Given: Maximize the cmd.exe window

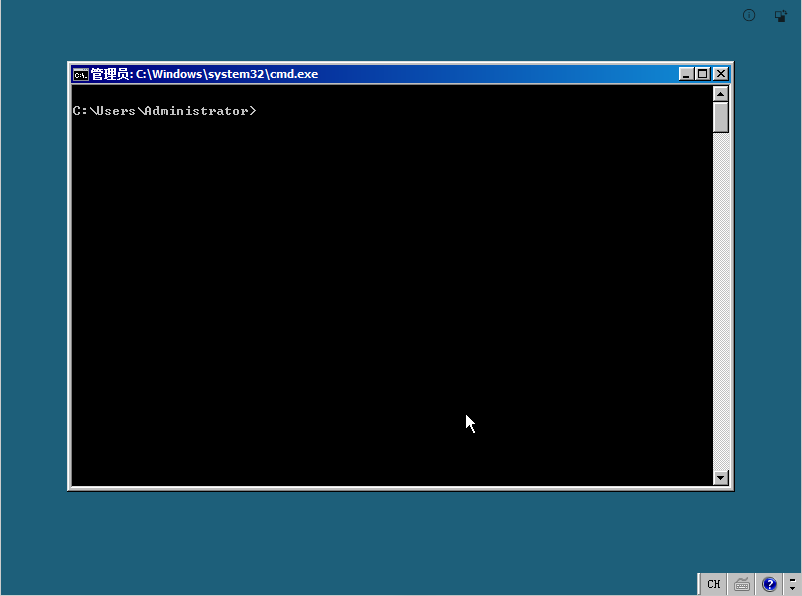Looking at the screenshot, I should tap(702, 74).
